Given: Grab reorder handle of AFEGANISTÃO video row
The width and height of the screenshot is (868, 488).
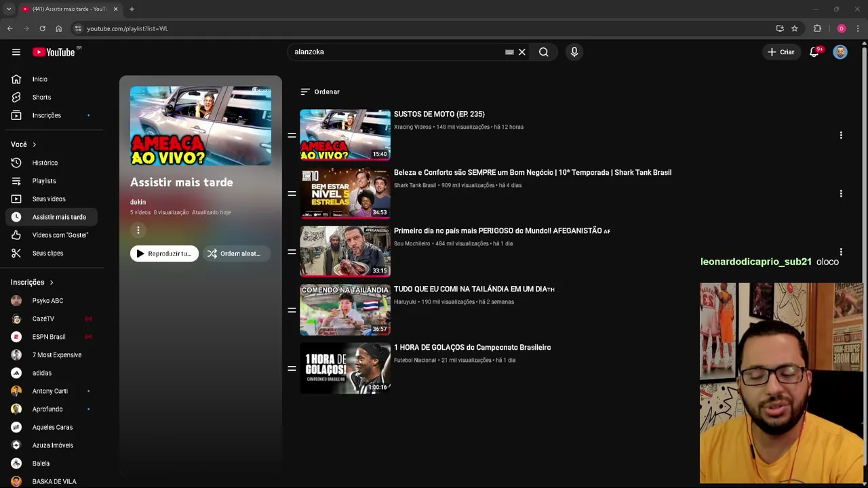Looking at the screenshot, I should point(292,252).
